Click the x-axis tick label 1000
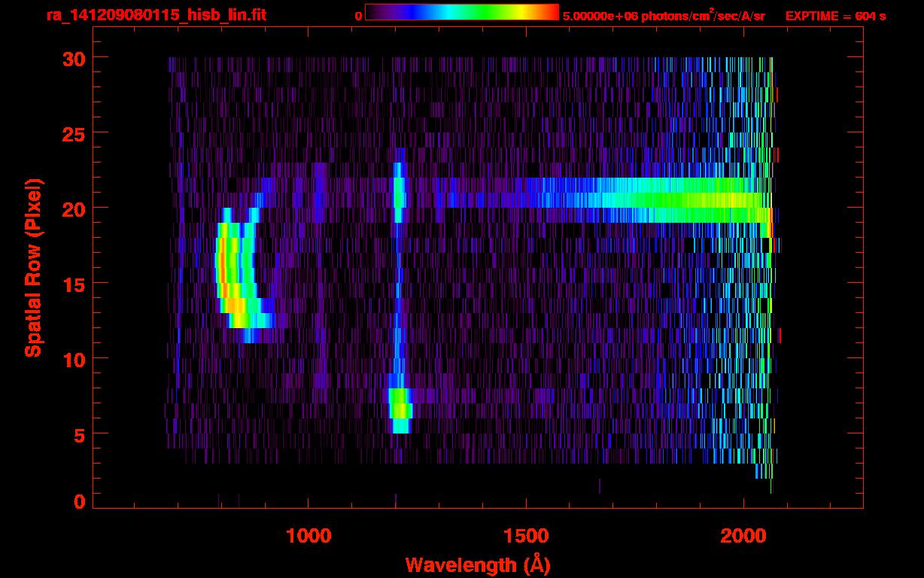 309,536
